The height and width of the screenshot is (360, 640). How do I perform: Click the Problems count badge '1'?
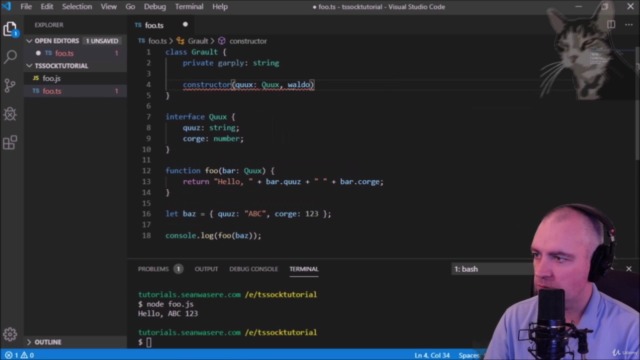178,269
